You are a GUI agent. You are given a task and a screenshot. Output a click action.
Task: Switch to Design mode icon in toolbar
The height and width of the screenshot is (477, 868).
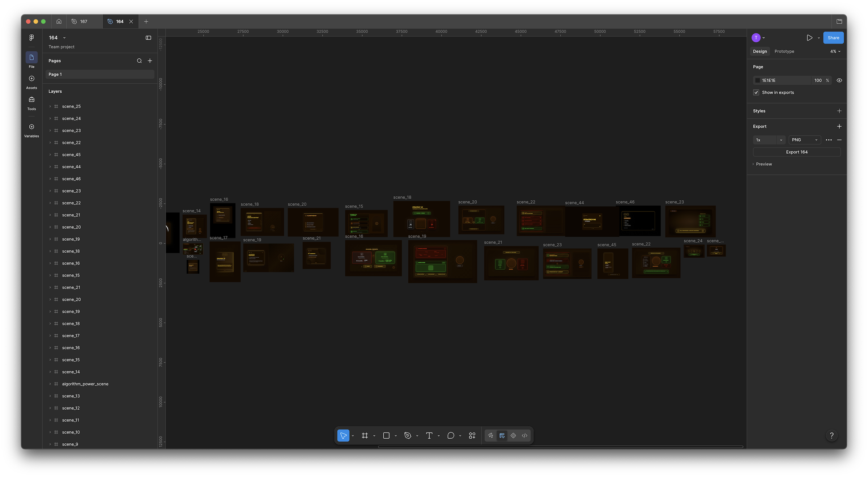pyautogui.click(x=502, y=435)
